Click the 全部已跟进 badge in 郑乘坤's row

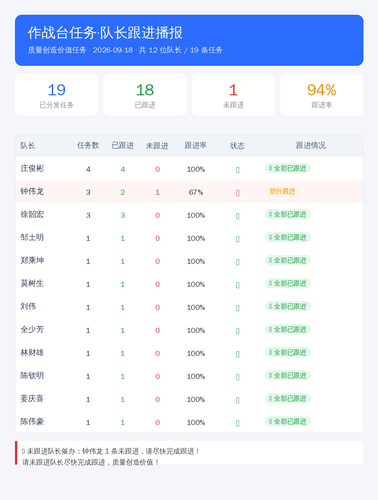click(x=288, y=260)
